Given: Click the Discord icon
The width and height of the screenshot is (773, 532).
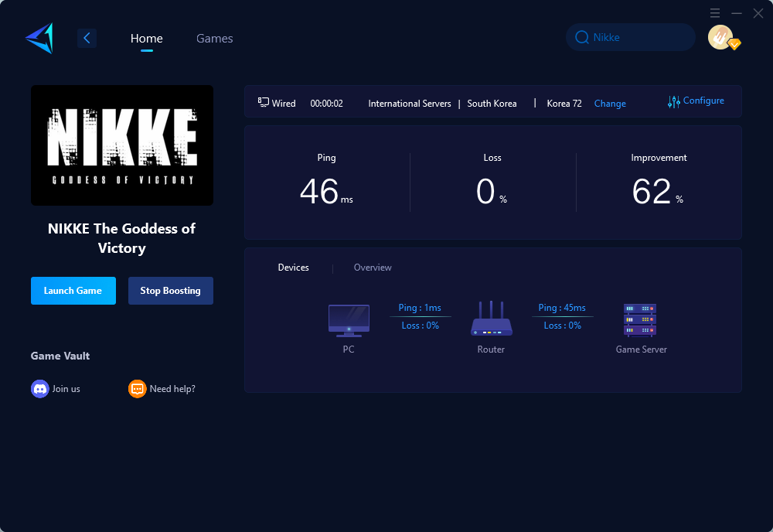Looking at the screenshot, I should pos(40,389).
